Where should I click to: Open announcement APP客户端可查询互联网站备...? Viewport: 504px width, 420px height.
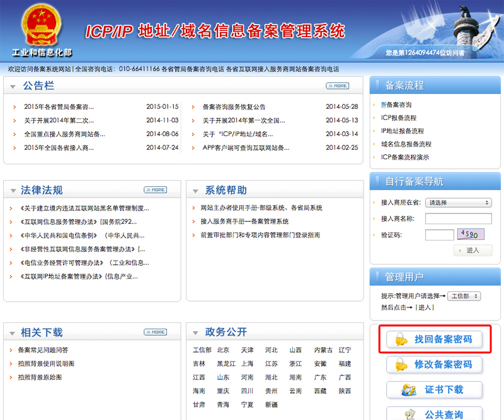pyautogui.click(x=246, y=148)
